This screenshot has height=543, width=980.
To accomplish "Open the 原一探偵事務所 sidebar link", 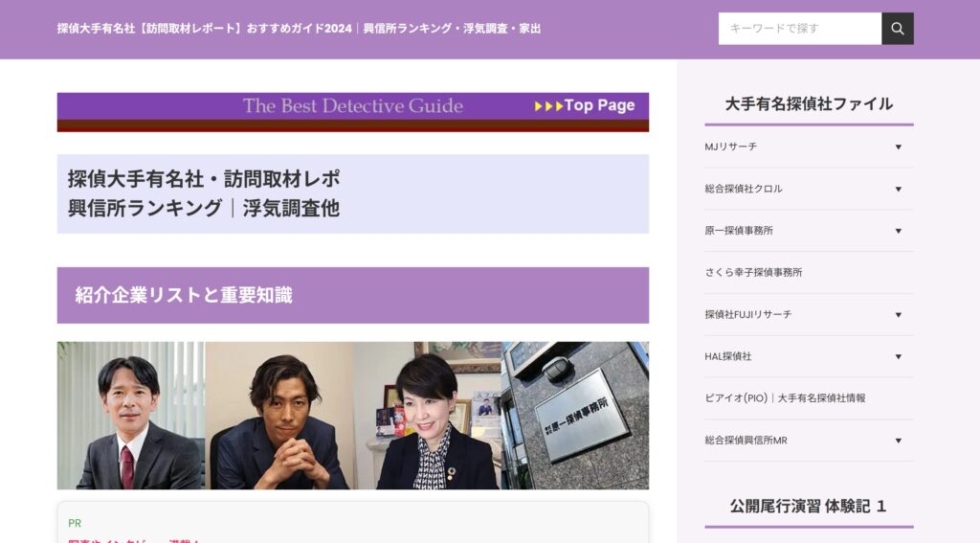I will tap(739, 231).
